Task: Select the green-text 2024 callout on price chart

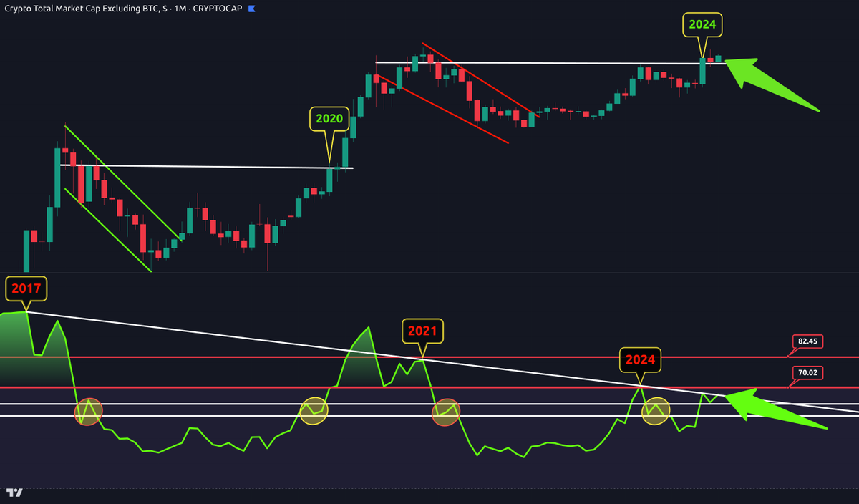Action: (x=703, y=24)
